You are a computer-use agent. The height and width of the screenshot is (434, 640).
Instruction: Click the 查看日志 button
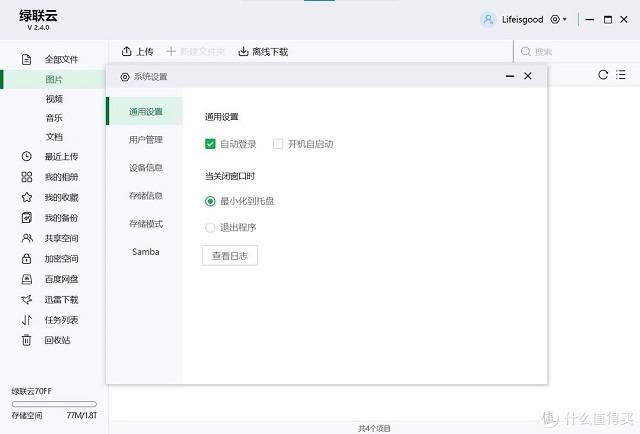click(230, 256)
